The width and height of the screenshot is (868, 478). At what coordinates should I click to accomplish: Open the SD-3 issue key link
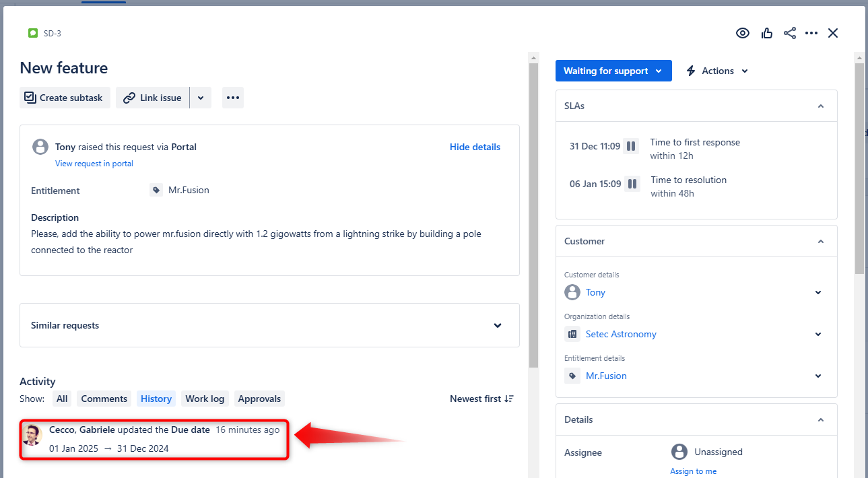pos(53,33)
